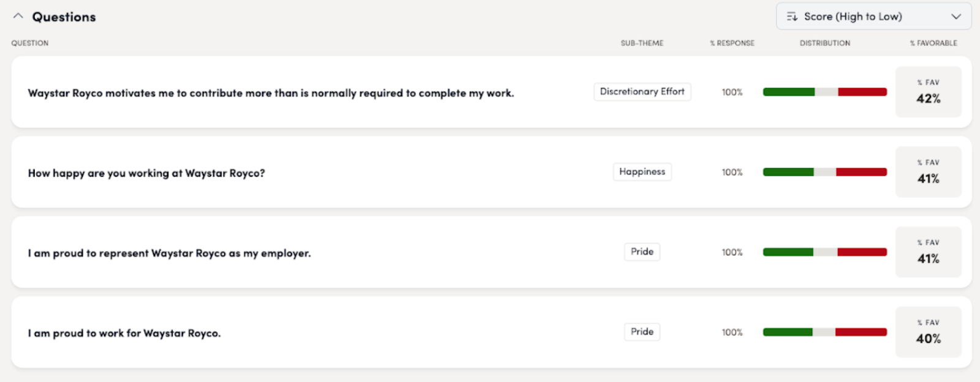The image size is (980, 382).
Task: Click the DISTRIBUTION column header
Action: pos(824,43)
